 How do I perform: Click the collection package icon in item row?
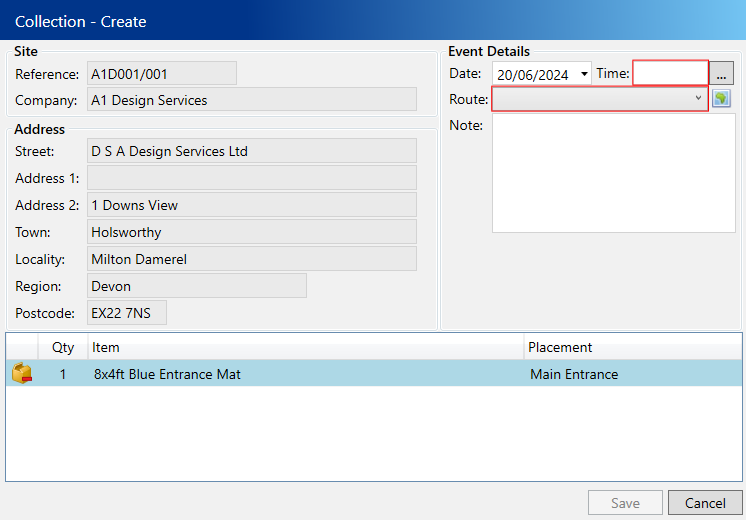(21, 374)
